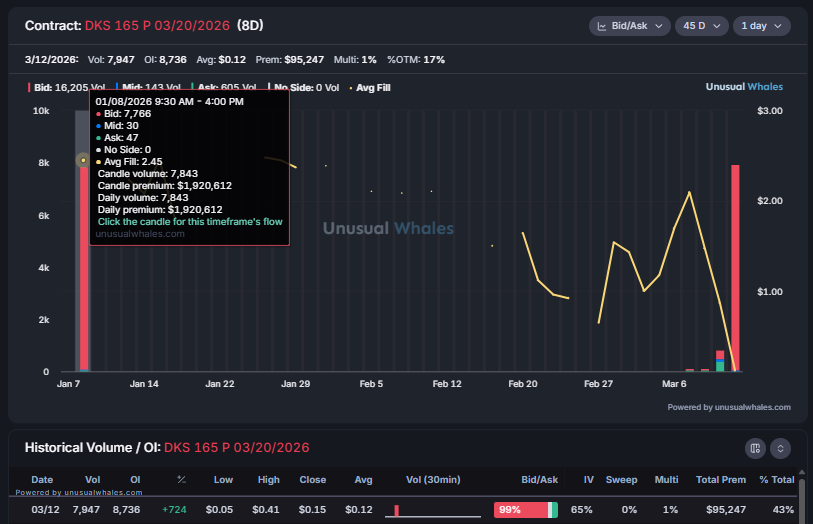Screen dimensions: 813x524
Task: Click the Jan 8 volume candle
Action: pos(83,267)
